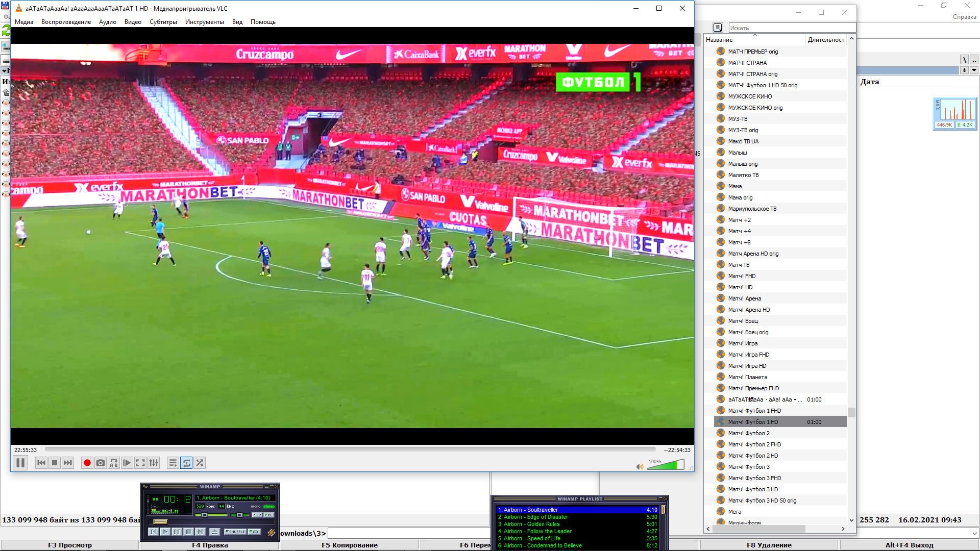Select the Матч! Футбол 2 HD channel

tap(753, 456)
